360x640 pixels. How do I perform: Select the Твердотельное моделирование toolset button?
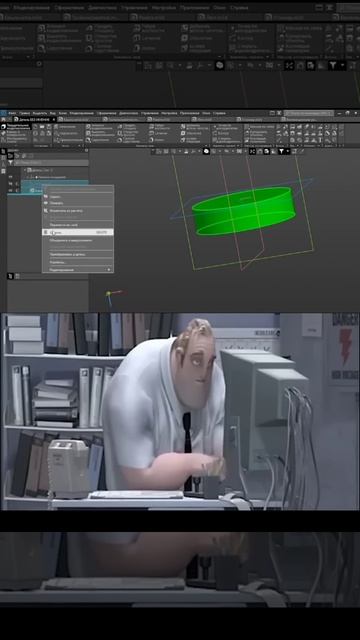tap(16, 127)
